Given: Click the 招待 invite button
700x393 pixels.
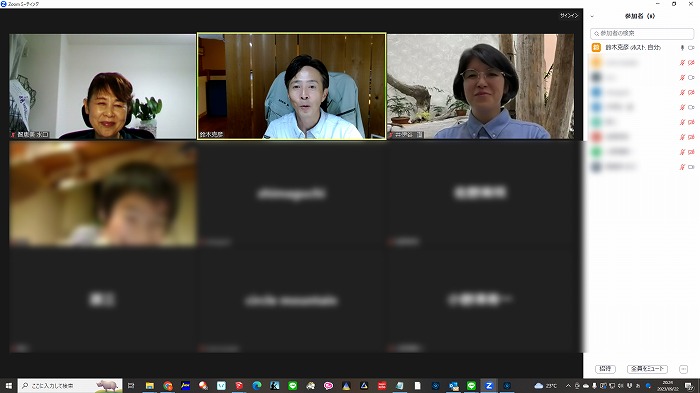Looking at the screenshot, I should (x=605, y=369).
